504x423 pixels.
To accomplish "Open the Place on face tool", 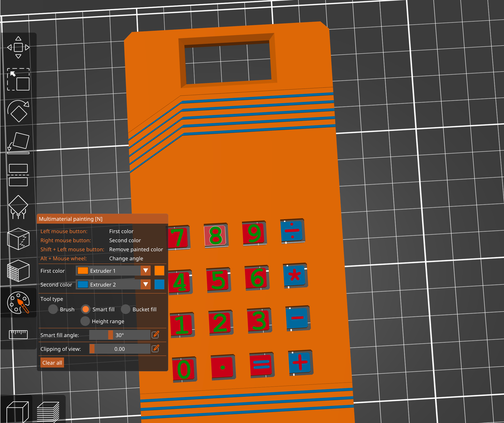I will point(18,143).
